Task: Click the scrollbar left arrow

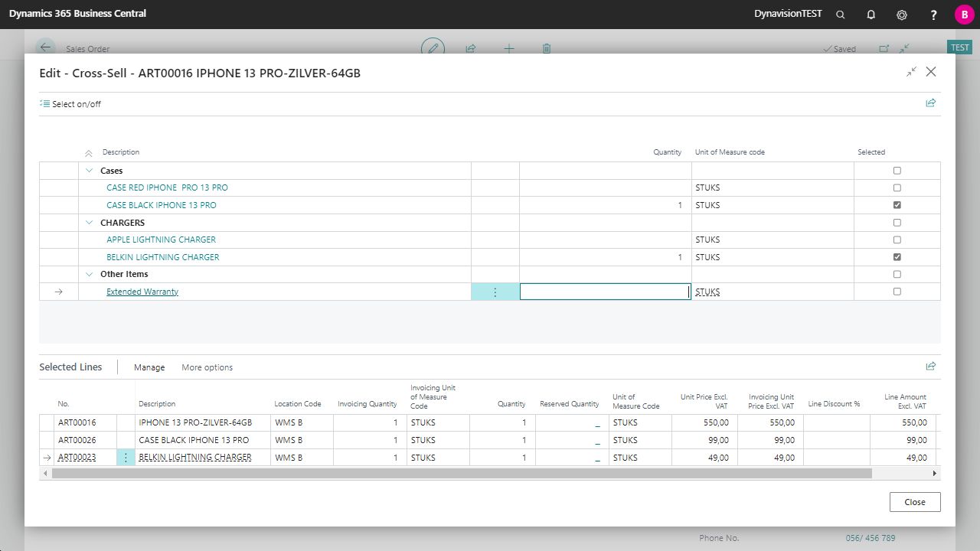Action: click(45, 474)
